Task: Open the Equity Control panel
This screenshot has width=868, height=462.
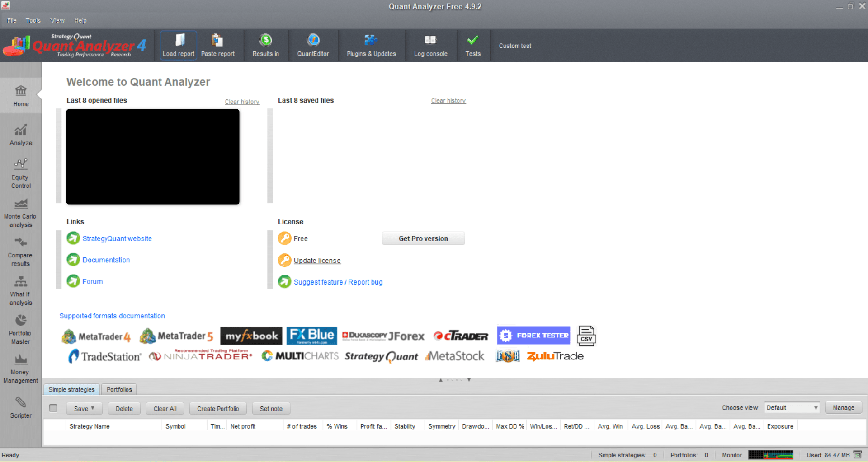Action: [x=21, y=174]
